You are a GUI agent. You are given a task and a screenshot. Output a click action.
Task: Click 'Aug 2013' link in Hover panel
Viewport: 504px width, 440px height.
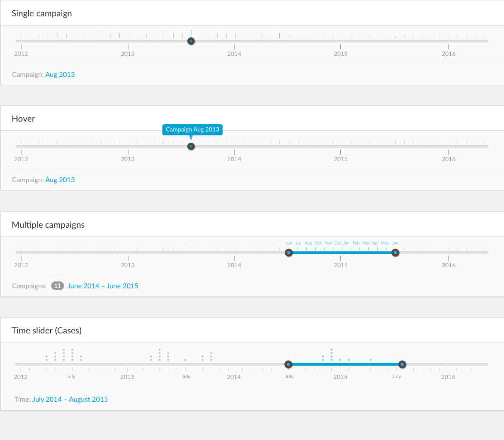click(x=60, y=180)
